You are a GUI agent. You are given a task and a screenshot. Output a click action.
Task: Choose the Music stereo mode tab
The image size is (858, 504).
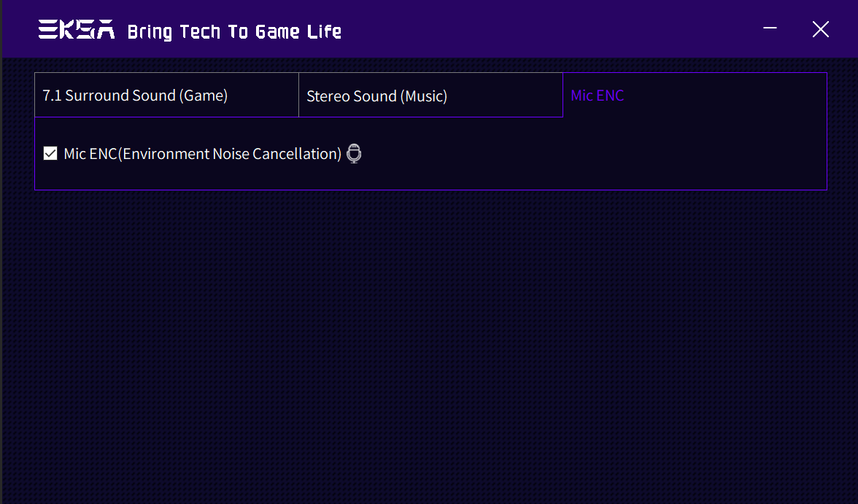[430, 96]
